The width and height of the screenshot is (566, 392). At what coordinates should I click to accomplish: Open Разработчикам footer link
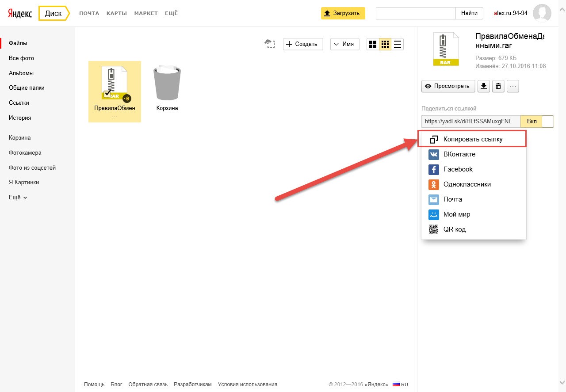click(x=193, y=384)
